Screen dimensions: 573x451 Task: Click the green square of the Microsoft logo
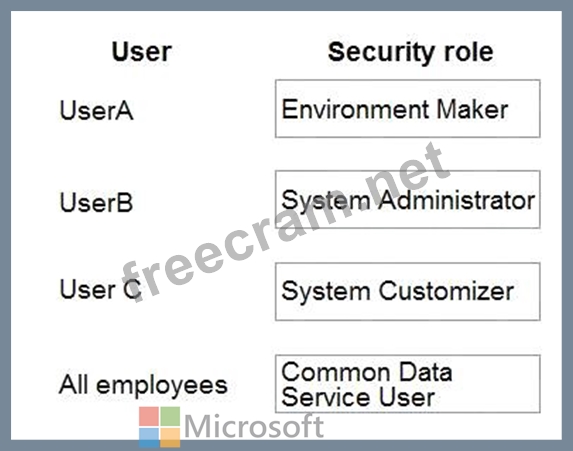point(170,417)
